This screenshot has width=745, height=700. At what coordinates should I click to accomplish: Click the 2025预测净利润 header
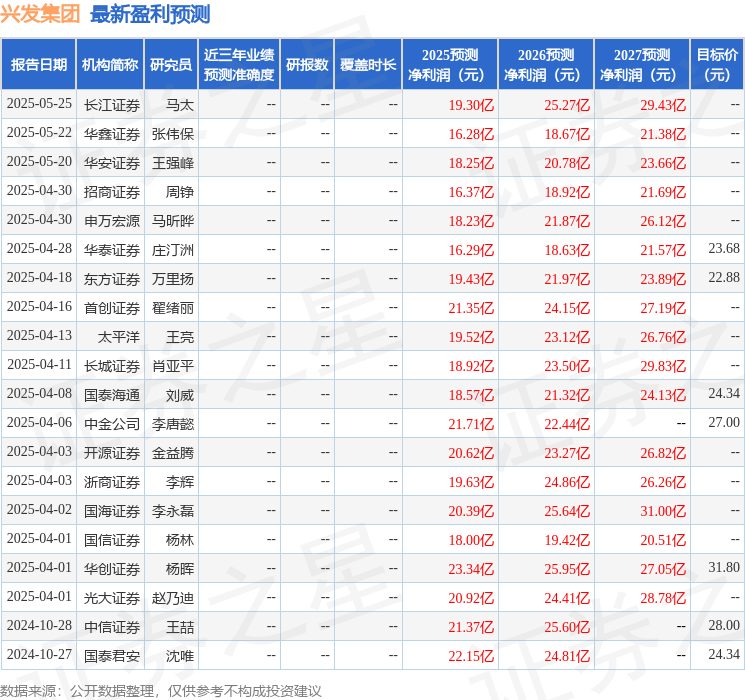click(x=450, y=65)
